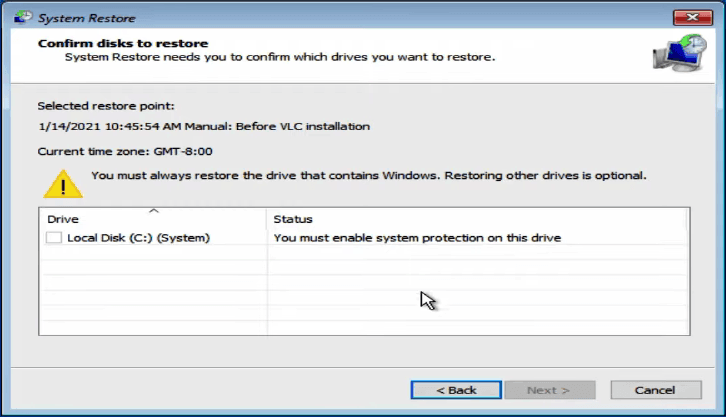Image resolution: width=726 pixels, height=417 pixels.
Task: Click the divider between Drive and Status columns
Action: (267, 219)
